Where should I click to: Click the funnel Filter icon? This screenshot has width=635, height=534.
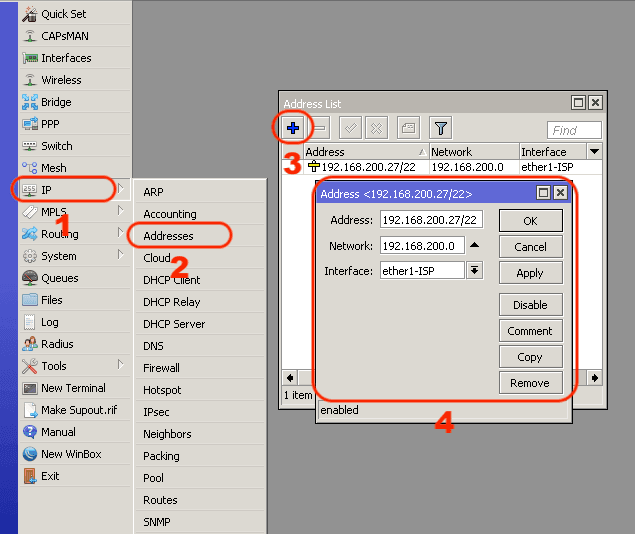click(441, 128)
